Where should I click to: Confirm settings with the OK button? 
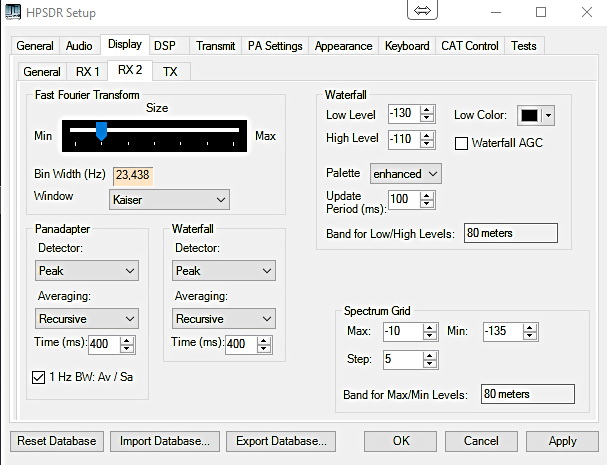(401, 441)
